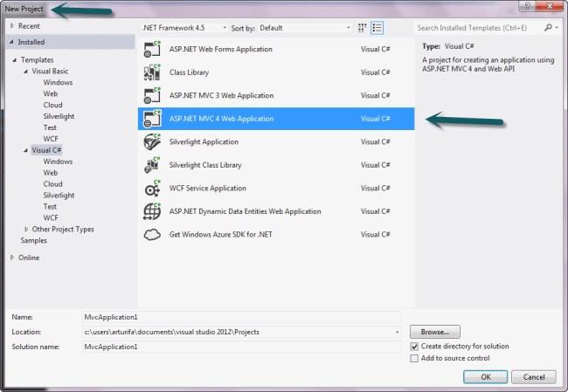Select Silverlight under Visual C#
568x392 pixels.
(59, 195)
